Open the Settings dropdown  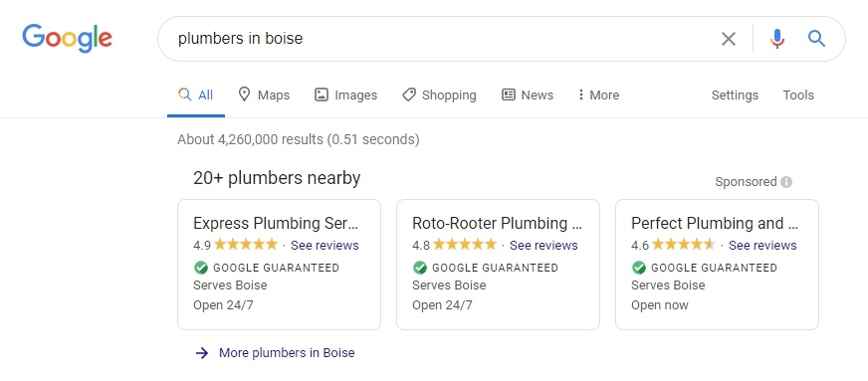735,95
